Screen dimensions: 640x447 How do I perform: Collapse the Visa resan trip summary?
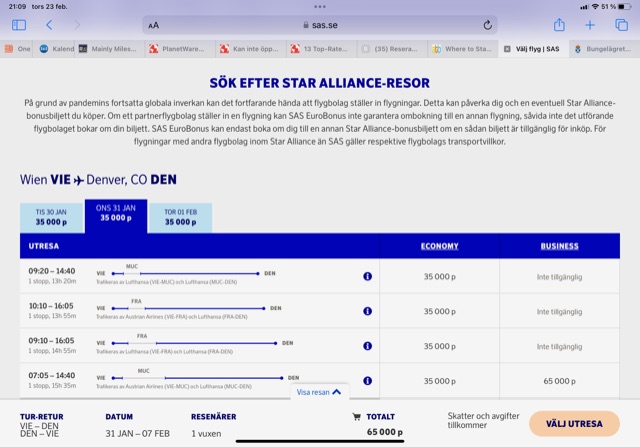(x=319, y=392)
